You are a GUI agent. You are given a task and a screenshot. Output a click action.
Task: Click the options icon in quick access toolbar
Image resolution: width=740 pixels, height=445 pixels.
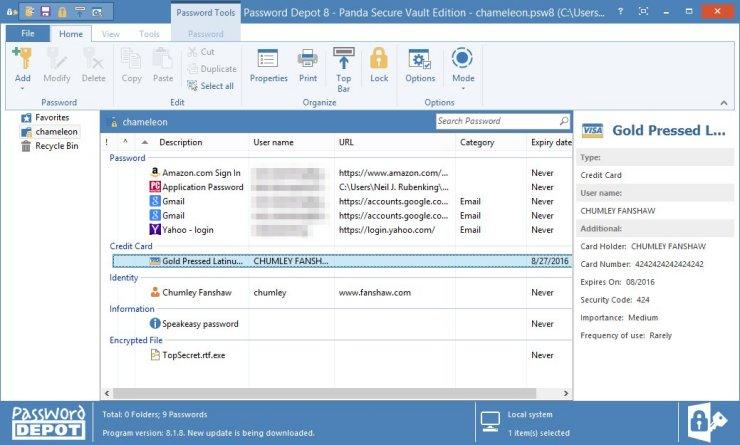[97, 12]
